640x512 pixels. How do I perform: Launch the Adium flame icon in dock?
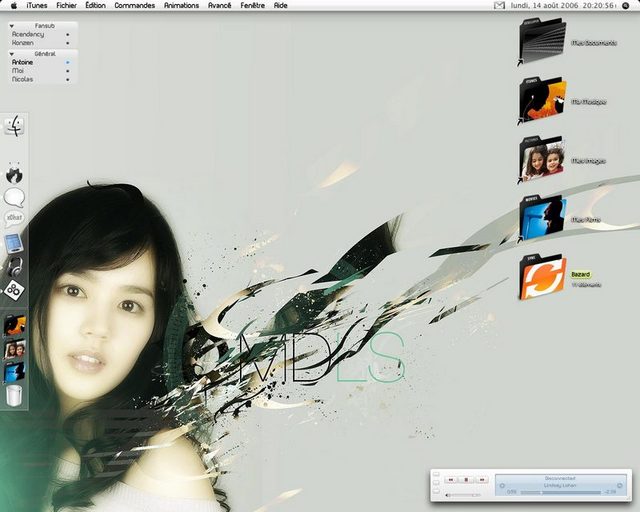pos(14,174)
